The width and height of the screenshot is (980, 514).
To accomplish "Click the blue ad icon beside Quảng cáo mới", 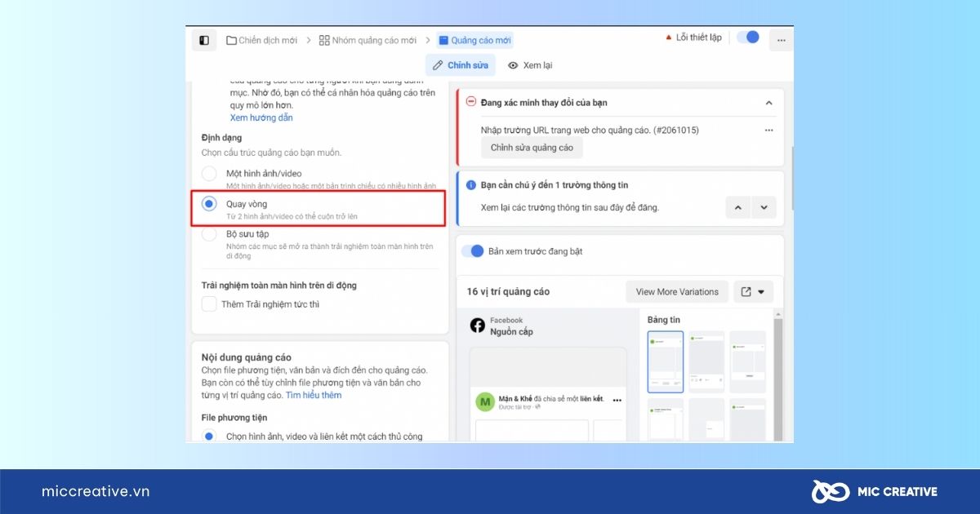I will pyautogui.click(x=443, y=40).
